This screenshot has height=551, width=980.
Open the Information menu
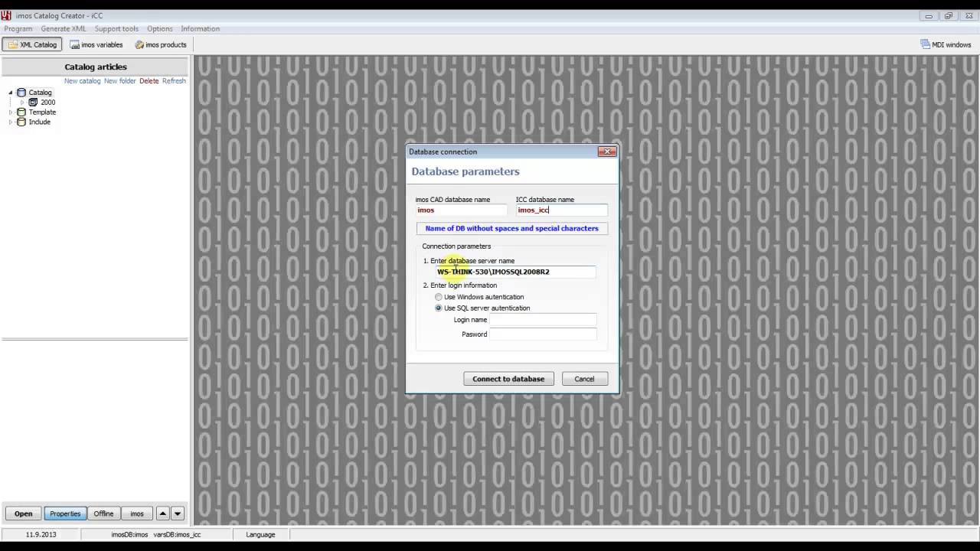tap(201, 29)
